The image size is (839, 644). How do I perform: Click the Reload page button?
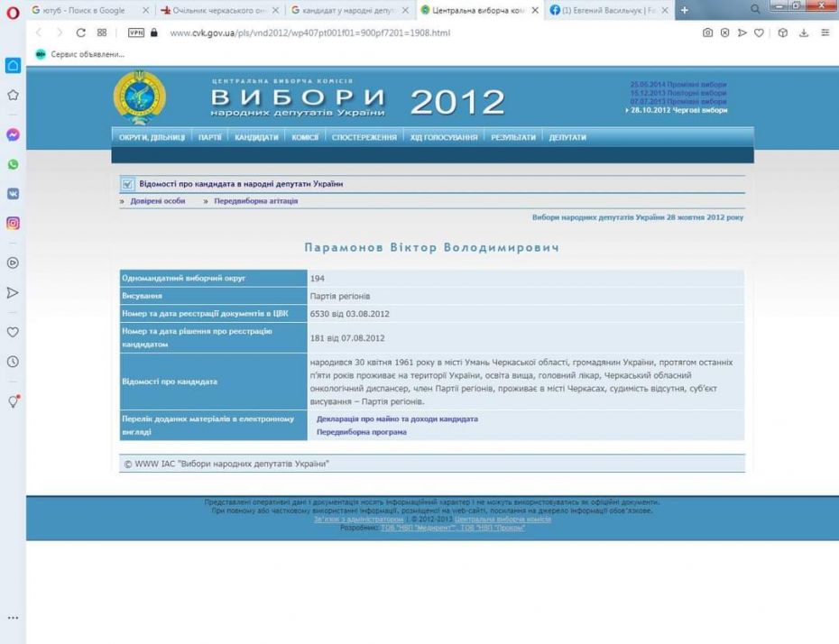coord(81,32)
